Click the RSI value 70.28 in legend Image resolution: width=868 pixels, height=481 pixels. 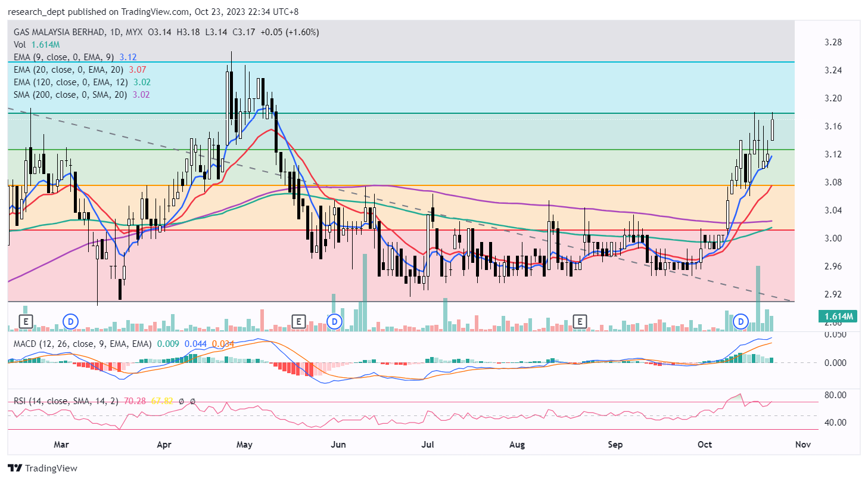(135, 401)
